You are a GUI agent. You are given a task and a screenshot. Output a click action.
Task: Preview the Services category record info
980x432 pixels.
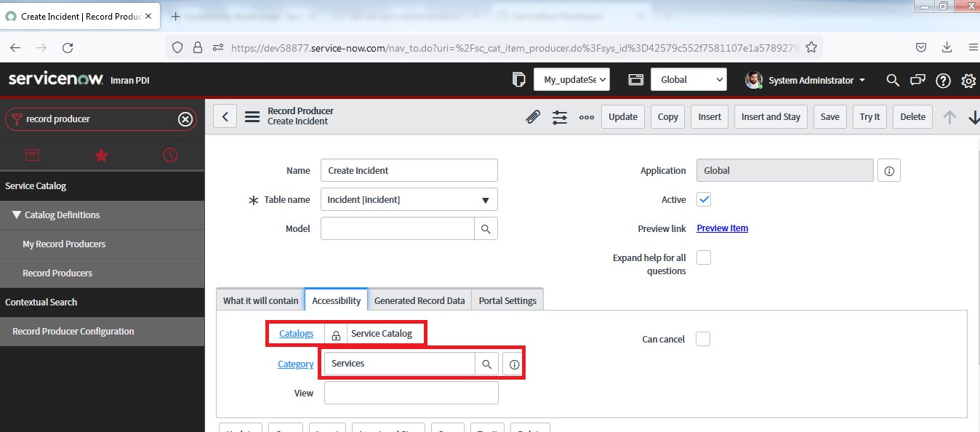514,364
